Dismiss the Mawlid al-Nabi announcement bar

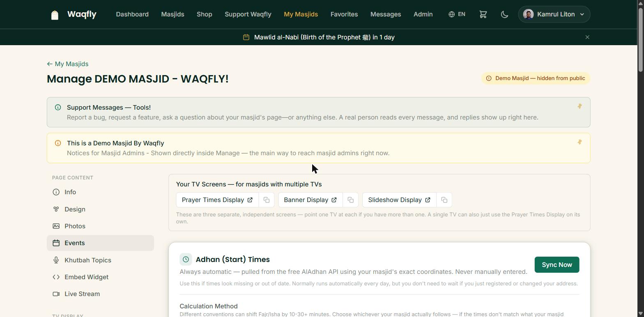coord(587,37)
